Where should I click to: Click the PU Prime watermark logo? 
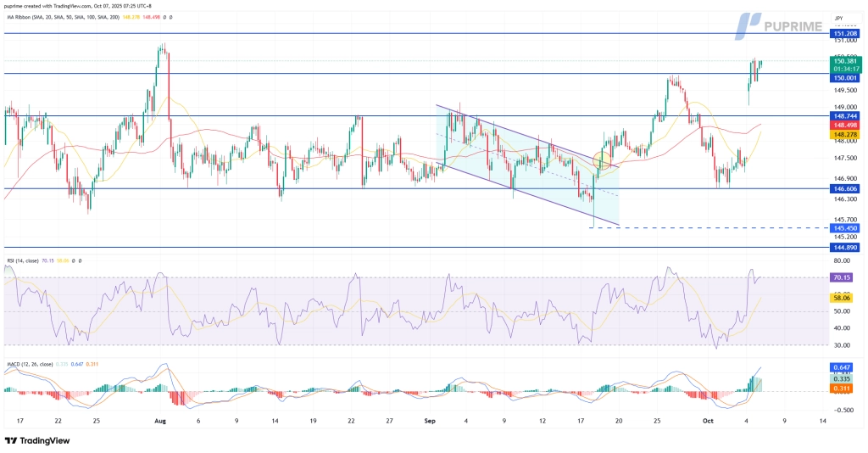point(778,25)
